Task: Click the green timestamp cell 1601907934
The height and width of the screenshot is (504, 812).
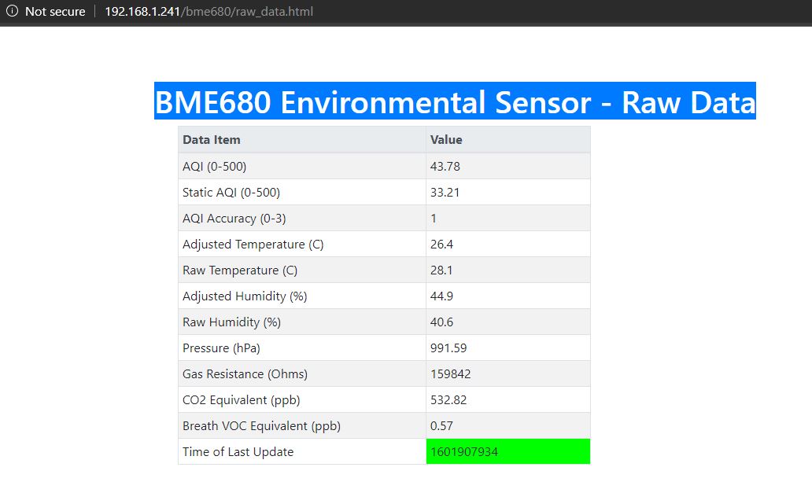Action: 508,451
